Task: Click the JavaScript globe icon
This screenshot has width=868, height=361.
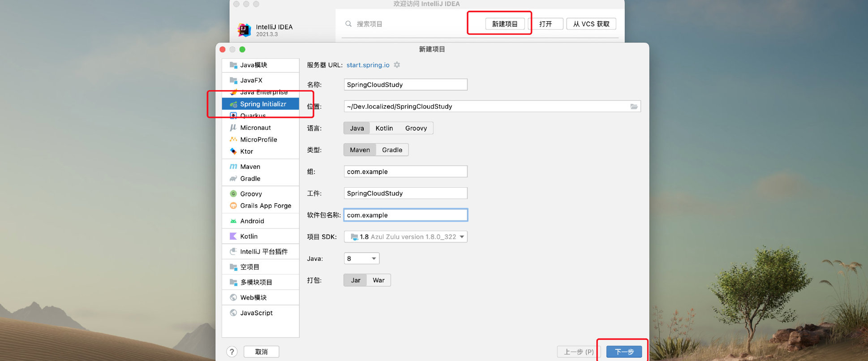Action: (x=233, y=313)
